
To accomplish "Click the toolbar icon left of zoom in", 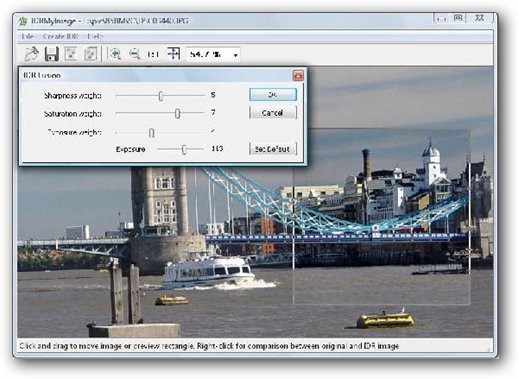I will tap(90, 54).
